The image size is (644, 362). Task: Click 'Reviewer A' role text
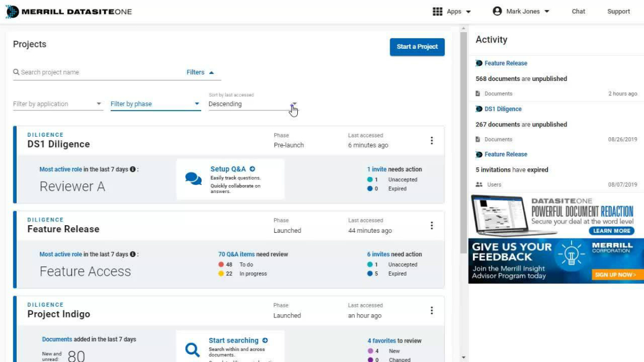[x=72, y=186]
